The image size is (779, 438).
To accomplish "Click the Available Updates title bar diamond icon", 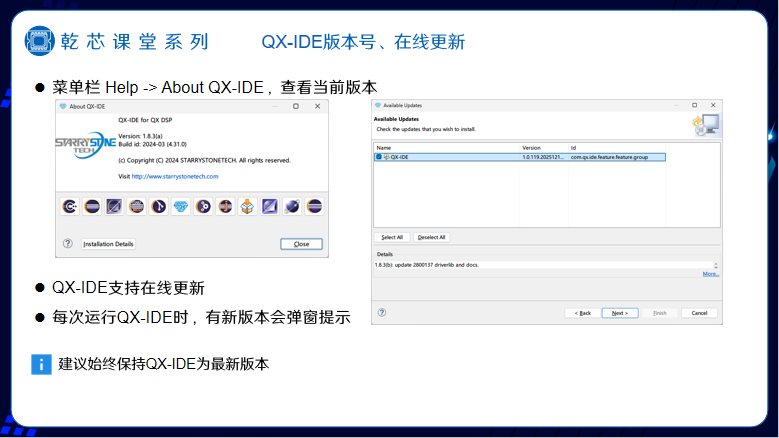I will pyautogui.click(x=378, y=105).
